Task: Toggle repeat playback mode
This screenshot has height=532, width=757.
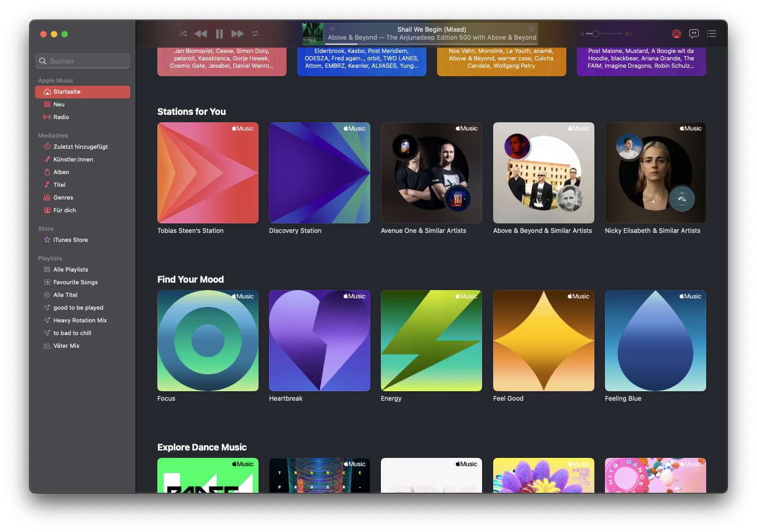Action: 255,34
